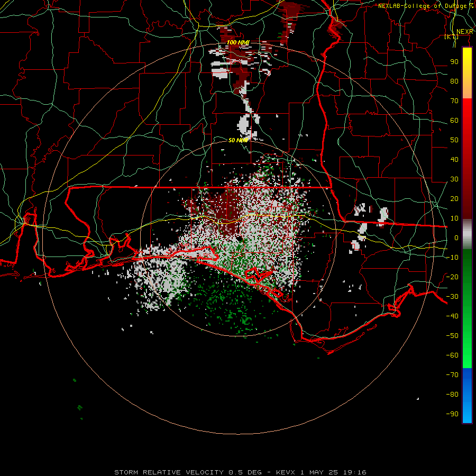476x476 pixels.
Task: Click the 1 MAY 25 date in caption
Action: tap(319, 472)
